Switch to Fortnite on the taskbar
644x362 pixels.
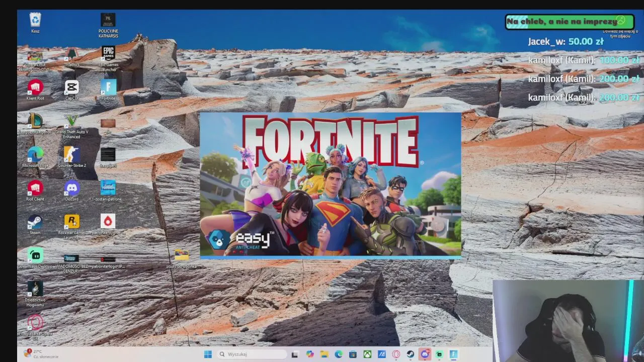pyautogui.click(x=453, y=354)
